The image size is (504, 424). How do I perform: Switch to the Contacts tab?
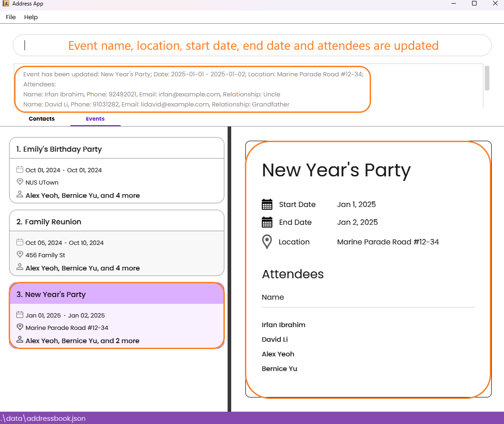tap(42, 119)
